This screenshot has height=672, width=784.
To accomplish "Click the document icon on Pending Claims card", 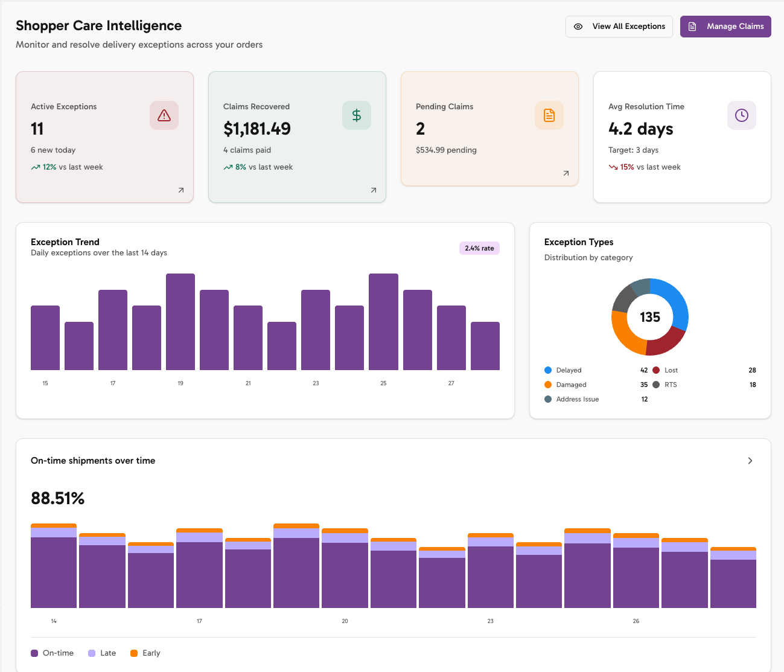I will pos(549,115).
